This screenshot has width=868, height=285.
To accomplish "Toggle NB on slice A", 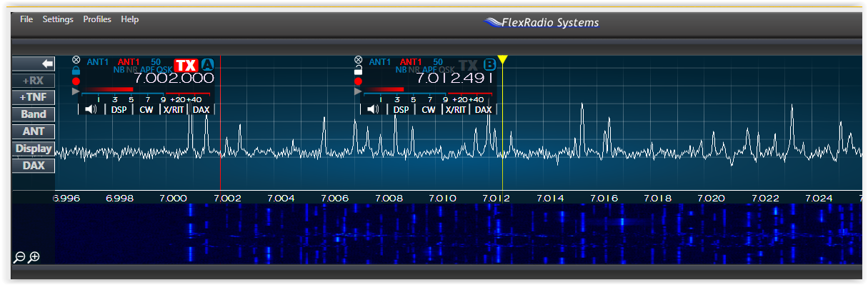I will pos(119,70).
